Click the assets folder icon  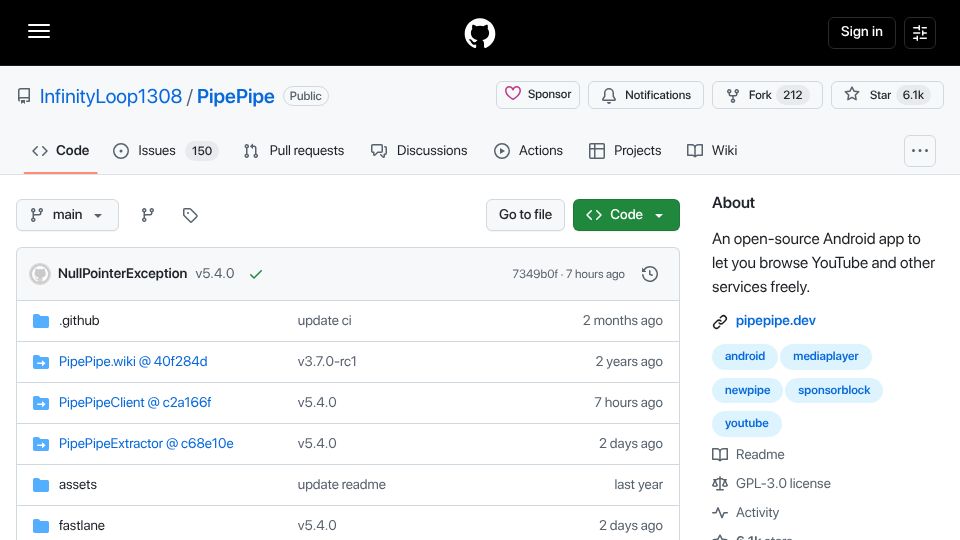[41, 485]
